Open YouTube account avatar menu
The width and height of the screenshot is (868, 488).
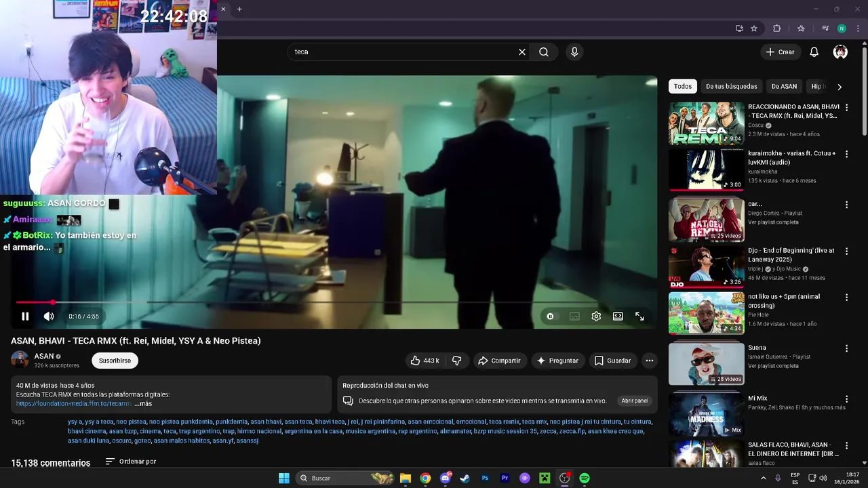pyautogui.click(x=840, y=52)
